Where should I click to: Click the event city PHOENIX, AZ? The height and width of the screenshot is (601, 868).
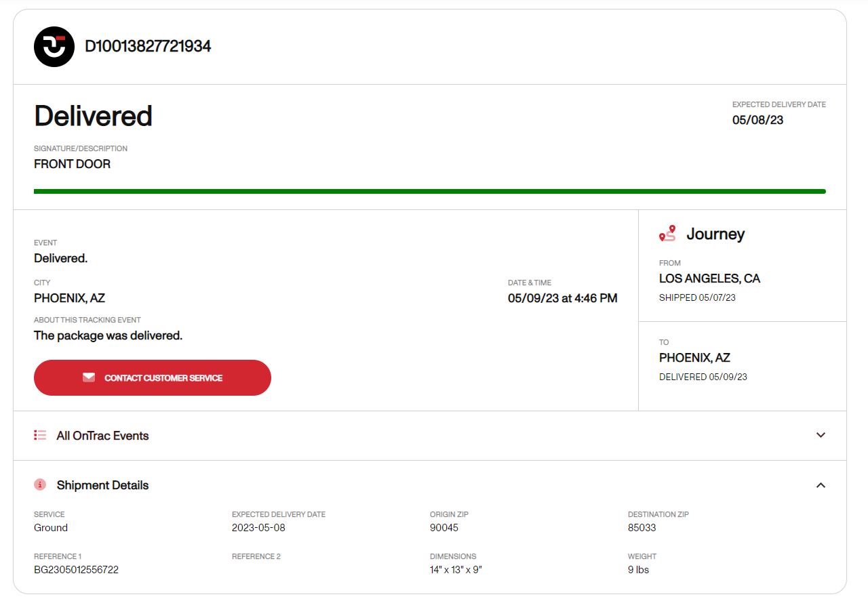tap(69, 298)
